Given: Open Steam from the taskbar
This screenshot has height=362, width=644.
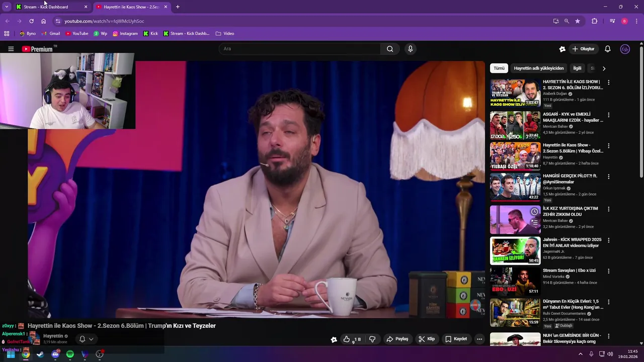Looking at the screenshot, I should coord(40,354).
